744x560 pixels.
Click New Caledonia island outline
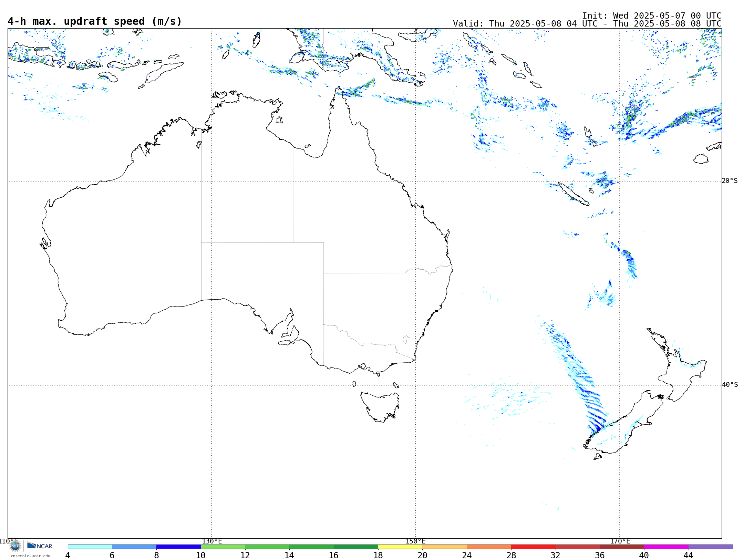coord(573,194)
